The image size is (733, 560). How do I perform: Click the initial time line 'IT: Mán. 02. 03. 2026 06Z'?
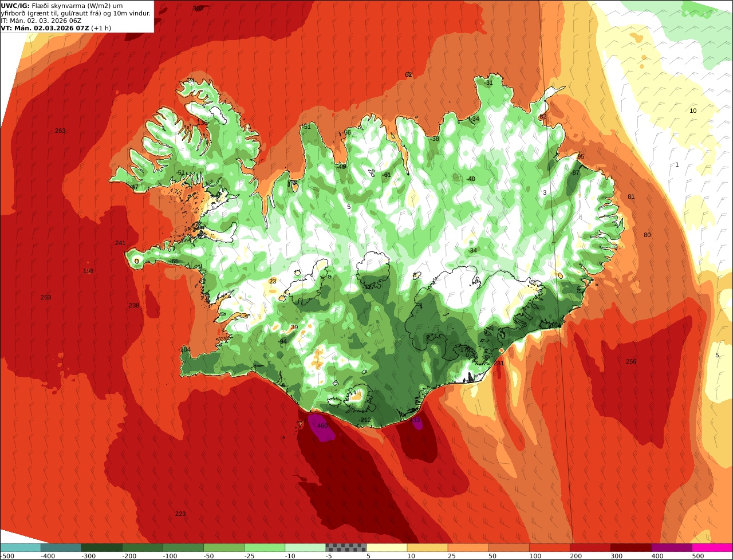(x=41, y=21)
